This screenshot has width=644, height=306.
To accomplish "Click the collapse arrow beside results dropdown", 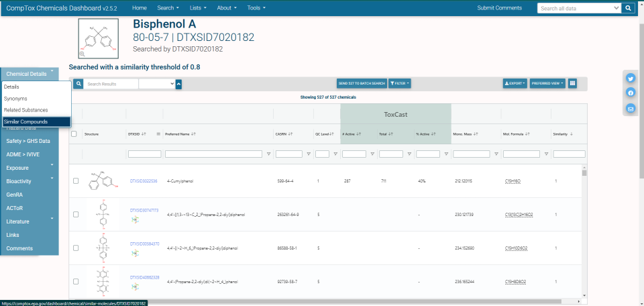I will pos(178,84).
